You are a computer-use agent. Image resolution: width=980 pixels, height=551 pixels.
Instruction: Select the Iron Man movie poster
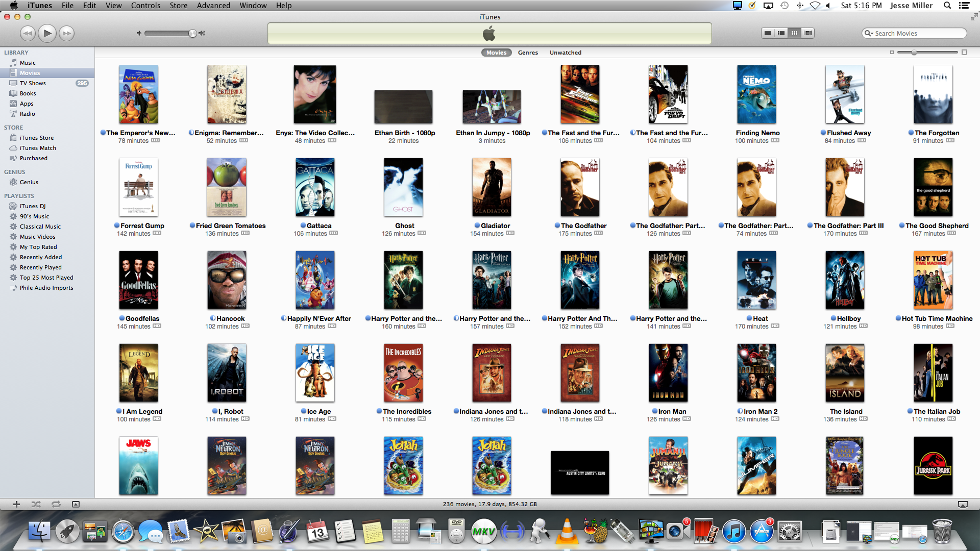[x=668, y=373]
